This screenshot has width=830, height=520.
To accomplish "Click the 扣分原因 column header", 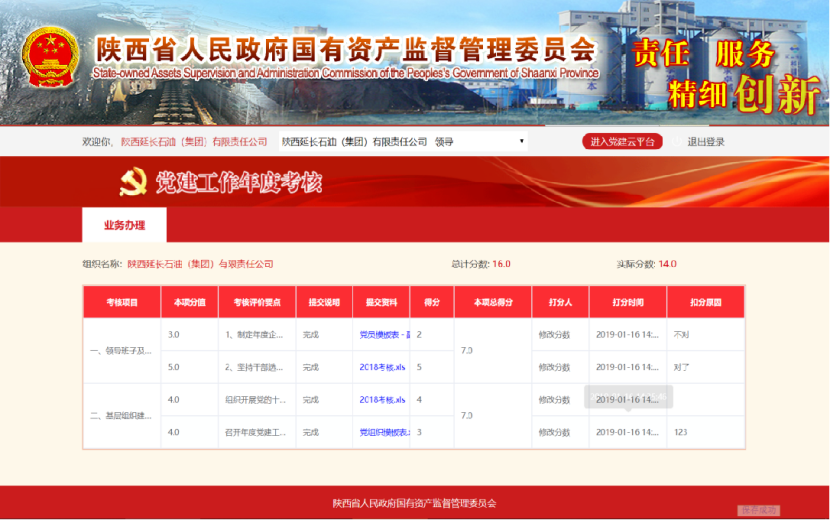I will 706,302.
